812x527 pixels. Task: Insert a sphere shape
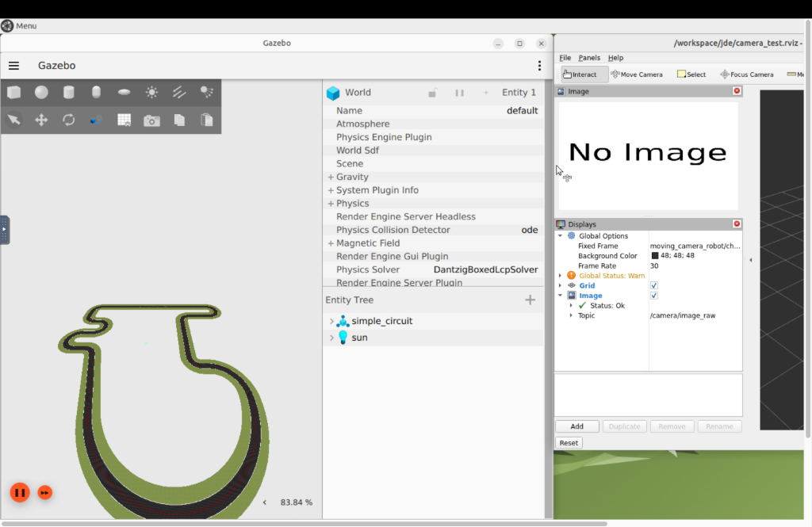click(x=41, y=93)
